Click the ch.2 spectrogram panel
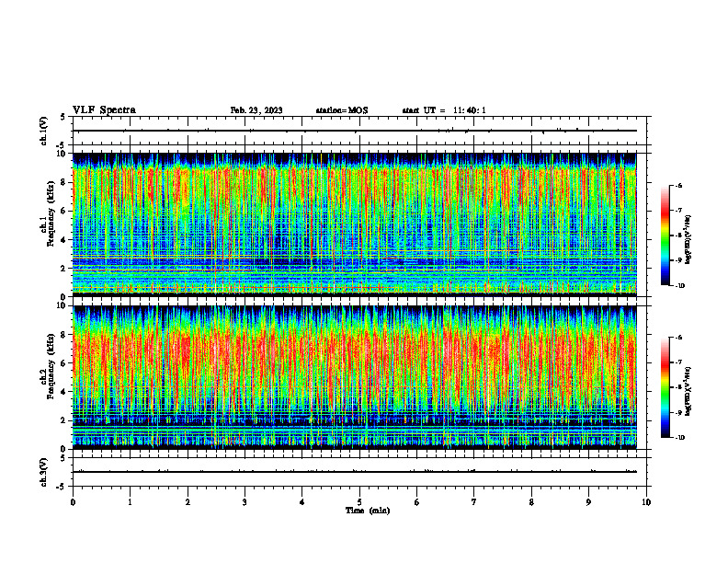728x563 pixels. coord(354,377)
